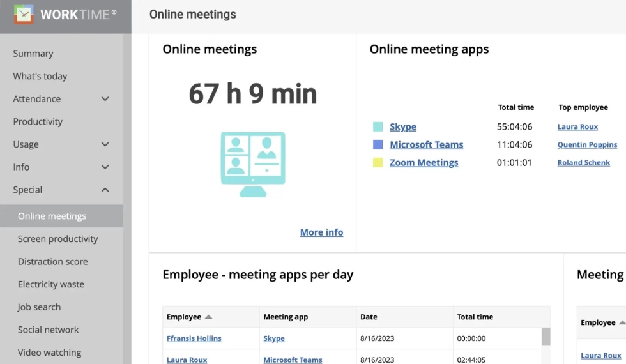This screenshot has height=364, width=626.
Task: Open Roland Schenk employee link
Action: pos(584,162)
